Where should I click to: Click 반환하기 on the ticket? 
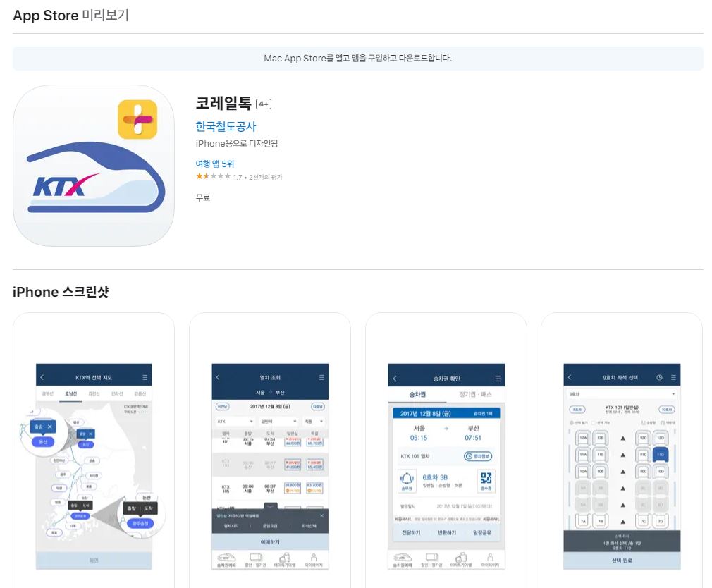tap(447, 532)
